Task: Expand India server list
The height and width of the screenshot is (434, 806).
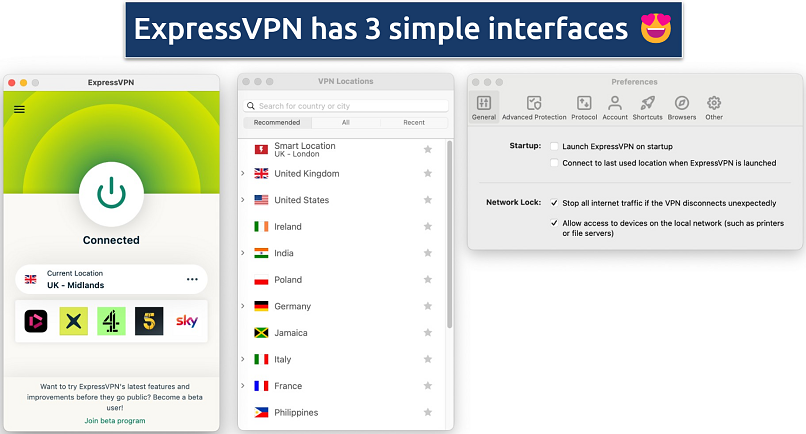Action: [x=243, y=253]
